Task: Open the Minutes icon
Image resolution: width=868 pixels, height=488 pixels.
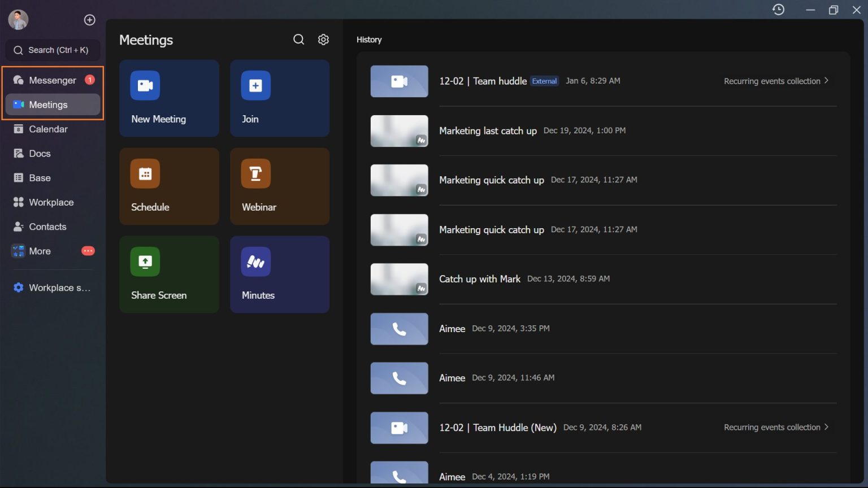Action: [x=255, y=262]
